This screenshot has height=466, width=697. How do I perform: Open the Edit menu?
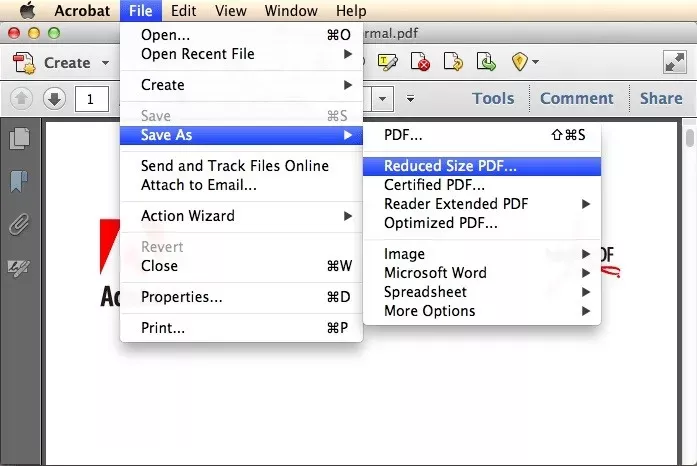183,10
